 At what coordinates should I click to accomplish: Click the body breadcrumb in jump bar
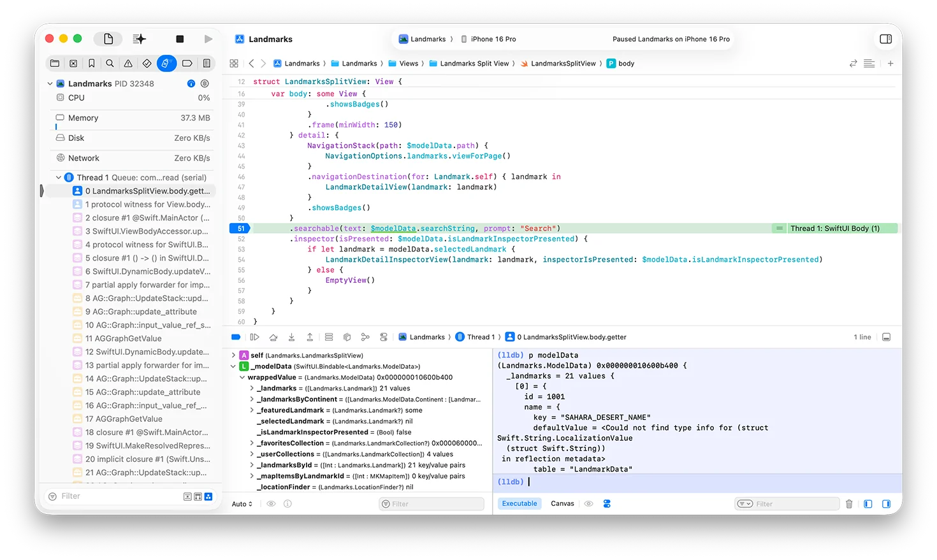click(620, 64)
